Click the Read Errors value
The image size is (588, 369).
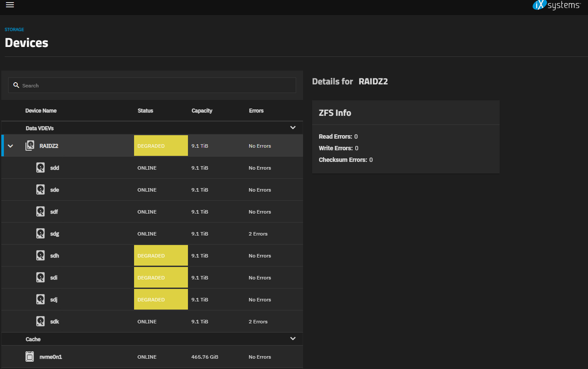pyautogui.click(x=356, y=136)
